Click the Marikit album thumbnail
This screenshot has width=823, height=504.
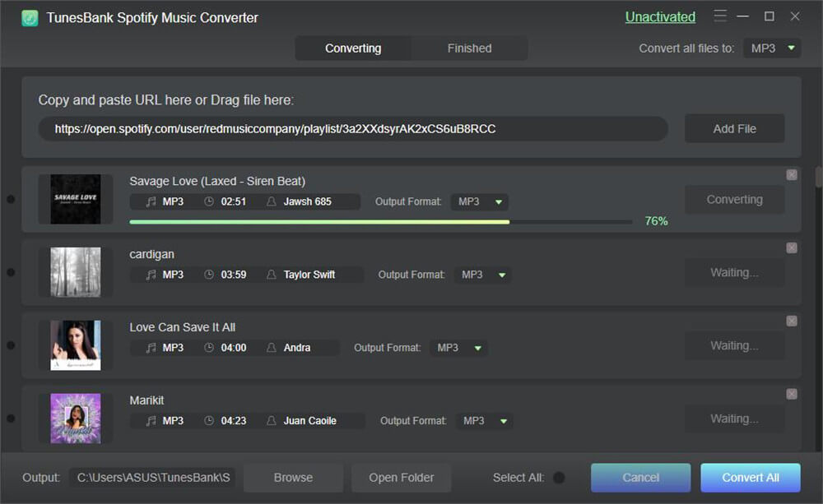click(x=76, y=418)
